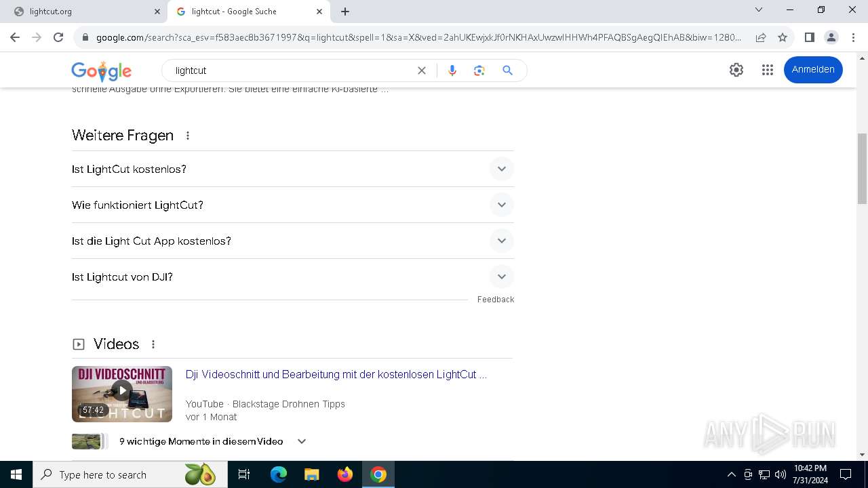
Task: Submit search with magnifier icon
Action: click(x=507, y=70)
